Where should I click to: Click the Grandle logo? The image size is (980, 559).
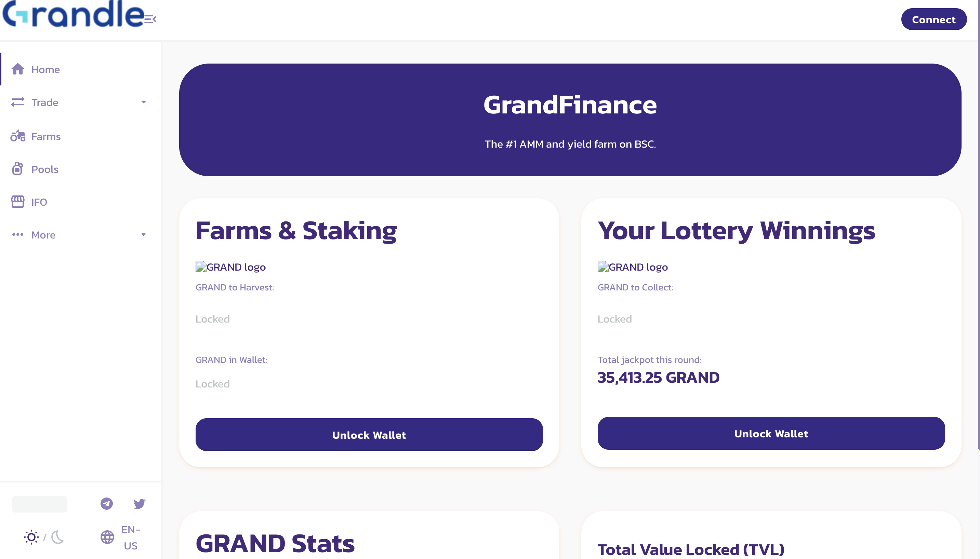(73, 15)
